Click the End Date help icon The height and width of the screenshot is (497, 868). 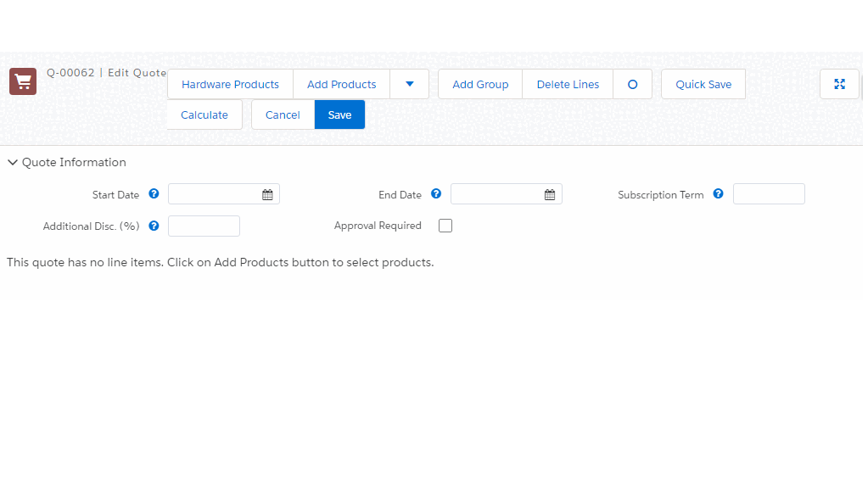click(x=436, y=194)
